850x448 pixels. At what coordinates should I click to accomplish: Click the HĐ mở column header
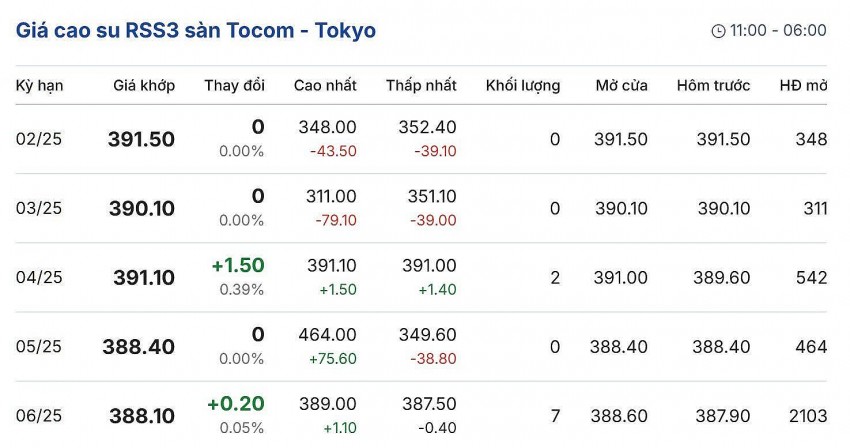803,86
